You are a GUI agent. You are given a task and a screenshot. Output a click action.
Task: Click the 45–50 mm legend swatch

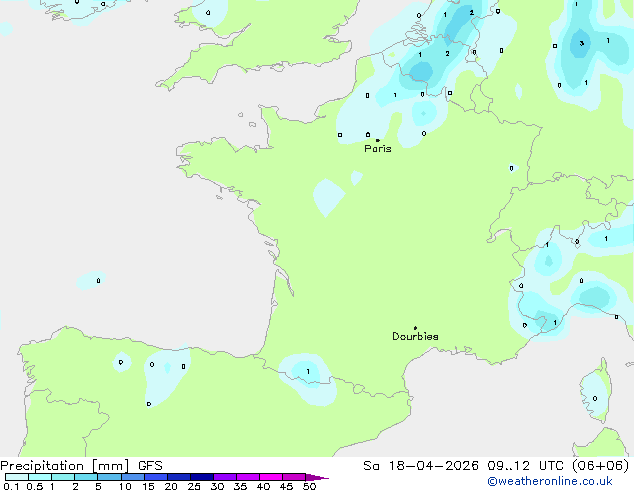[x=294, y=477]
